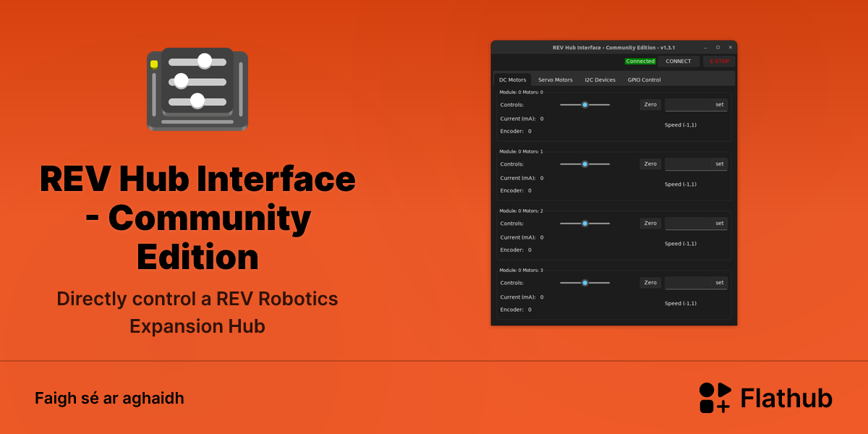Click the CONNECT button
The height and width of the screenshot is (434, 868).
pyautogui.click(x=678, y=61)
